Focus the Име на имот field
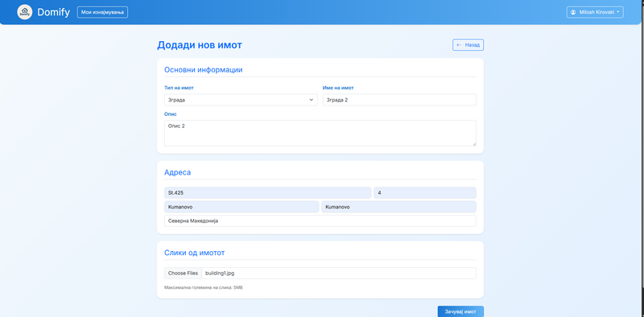Image resolution: width=644 pixels, height=317 pixels. (x=399, y=100)
